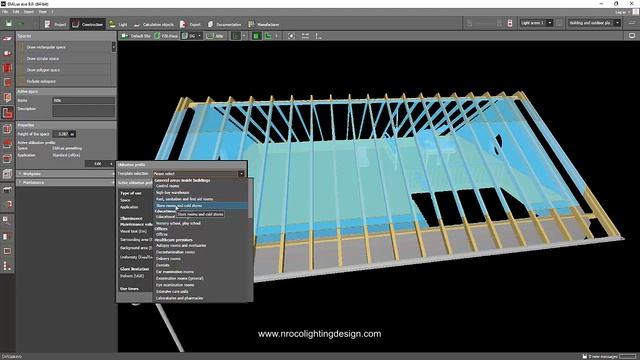Click the measure distance icon in view toolbar
This screenshot has height=360, width=640.
[x=305, y=36]
